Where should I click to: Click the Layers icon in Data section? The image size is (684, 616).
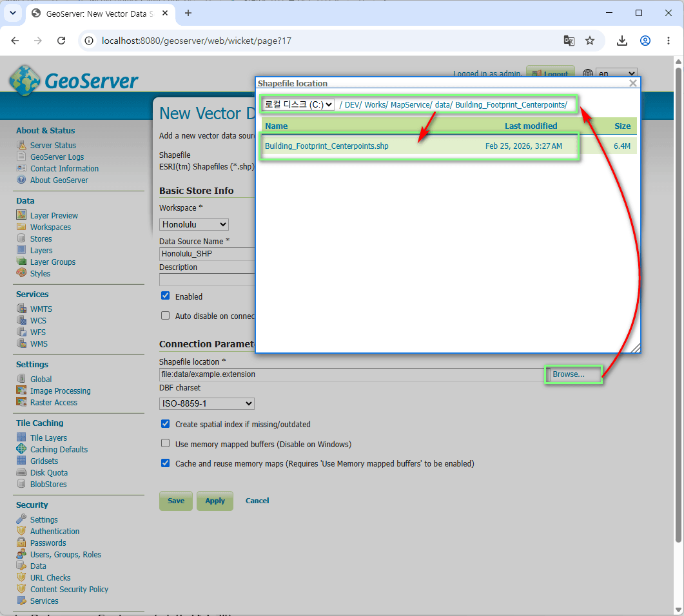coord(21,250)
